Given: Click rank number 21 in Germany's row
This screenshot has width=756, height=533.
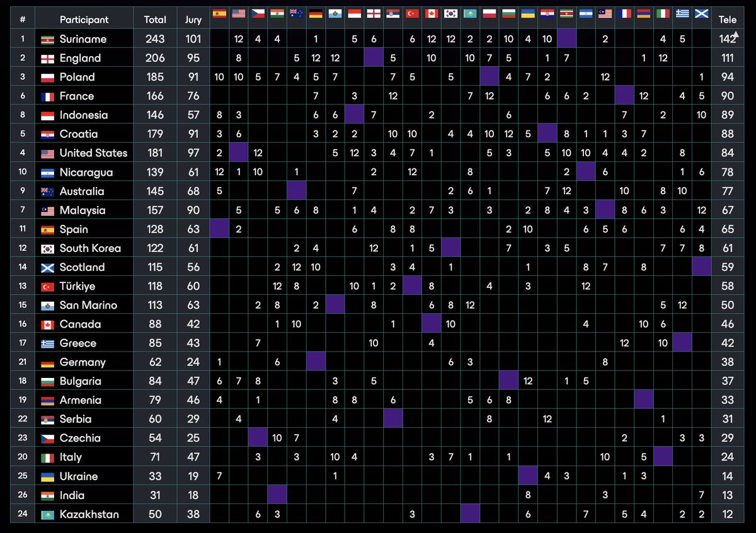Looking at the screenshot, I should pos(23,362).
